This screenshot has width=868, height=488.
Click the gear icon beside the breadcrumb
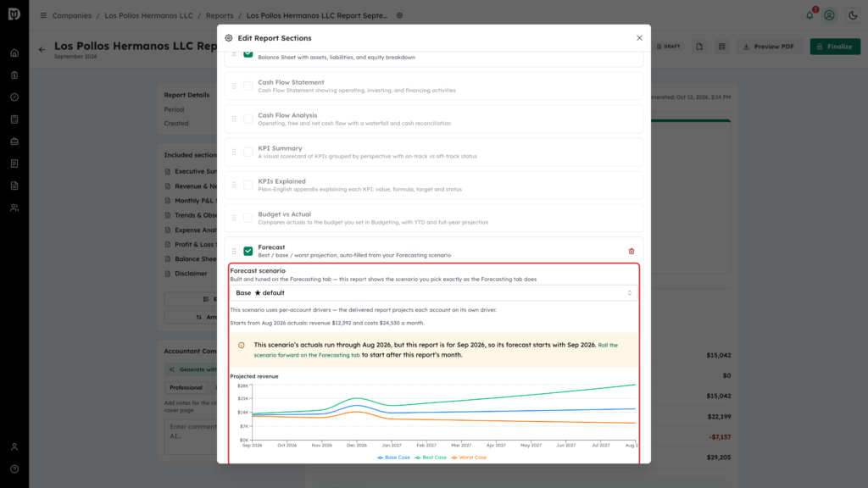tap(400, 15)
